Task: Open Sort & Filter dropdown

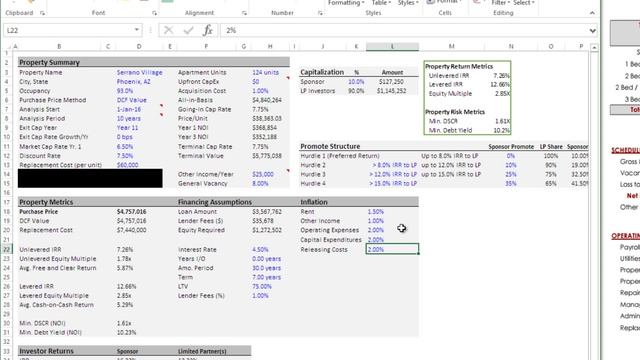Action: 500,3
